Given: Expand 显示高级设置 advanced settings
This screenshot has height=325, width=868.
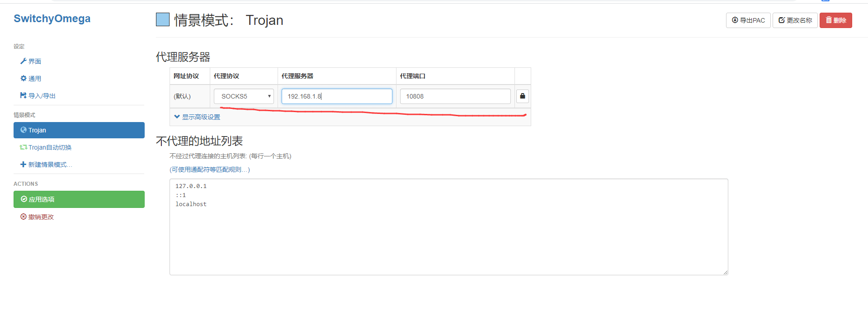Looking at the screenshot, I should [x=197, y=117].
